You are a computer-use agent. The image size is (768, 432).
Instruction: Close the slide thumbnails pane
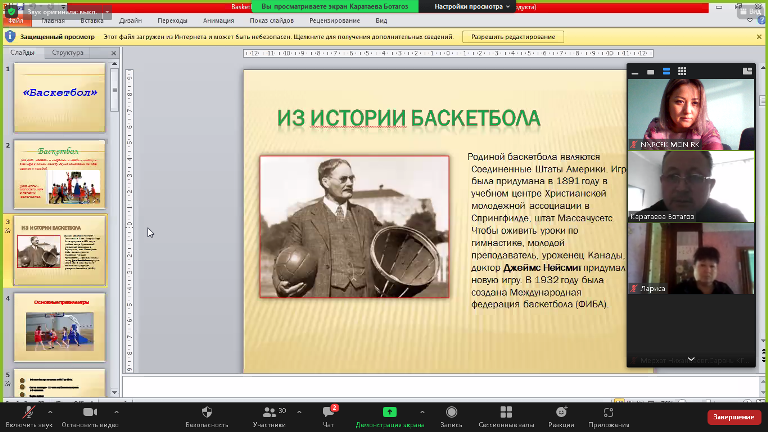114,53
